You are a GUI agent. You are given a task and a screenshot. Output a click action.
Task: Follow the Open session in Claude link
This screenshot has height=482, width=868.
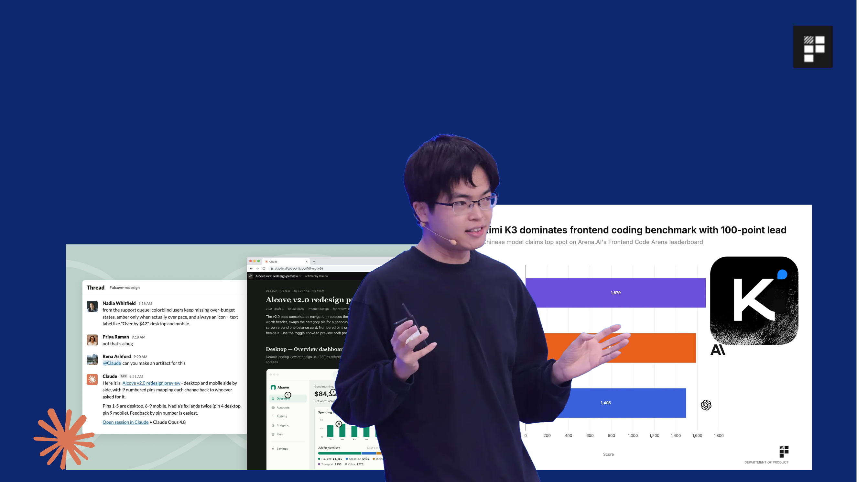(125, 422)
